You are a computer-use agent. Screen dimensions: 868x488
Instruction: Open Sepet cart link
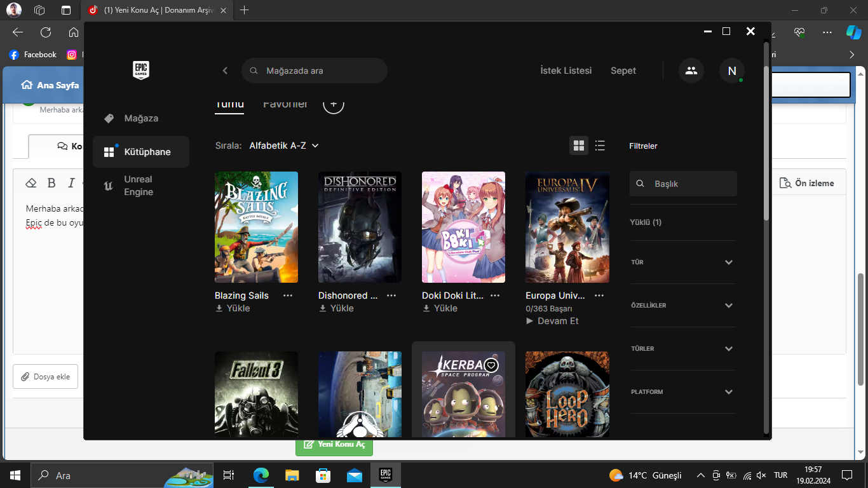tap(623, 71)
